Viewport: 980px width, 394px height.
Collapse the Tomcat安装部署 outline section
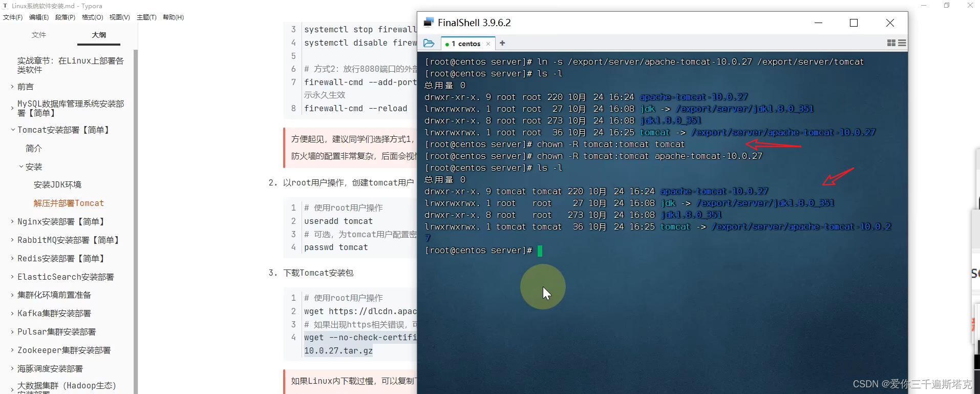pyautogui.click(x=12, y=130)
